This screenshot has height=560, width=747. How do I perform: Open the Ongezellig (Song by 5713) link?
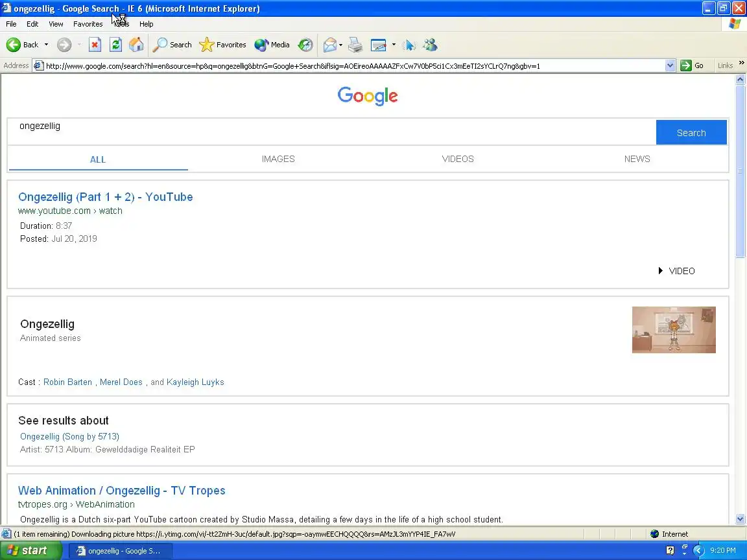point(69,436)
